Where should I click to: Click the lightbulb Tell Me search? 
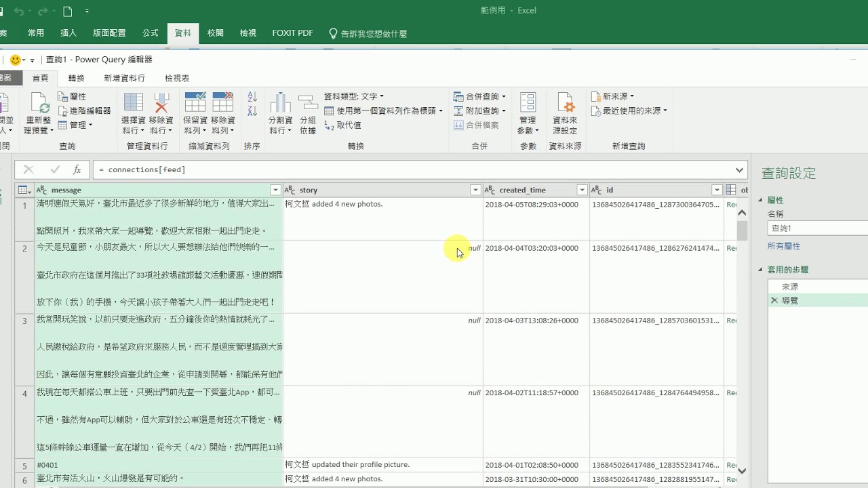[333, 33]
